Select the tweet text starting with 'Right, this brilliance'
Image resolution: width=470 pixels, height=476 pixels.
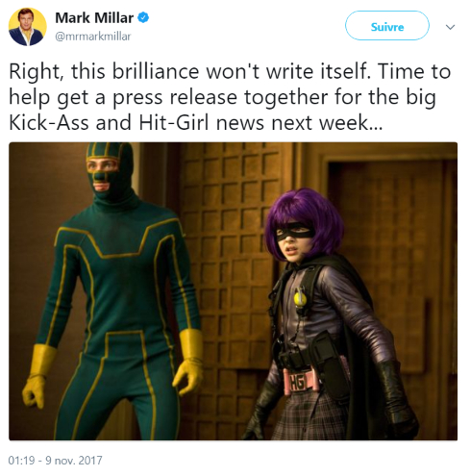(230, 97)
